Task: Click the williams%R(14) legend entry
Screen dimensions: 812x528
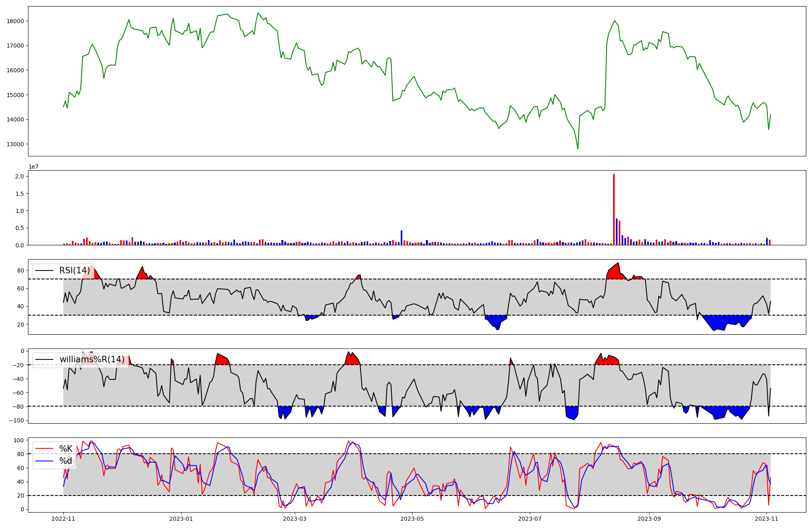Action: tap(92, 359)
